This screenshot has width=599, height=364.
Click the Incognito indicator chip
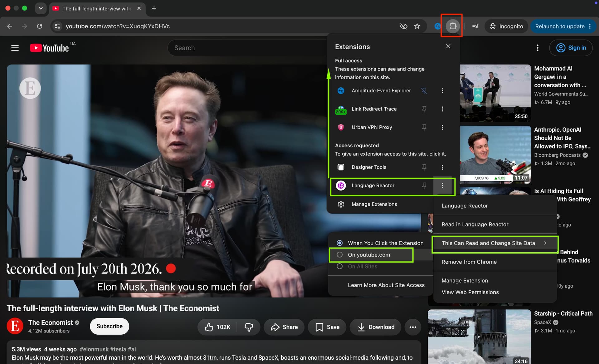click(506, 27)
